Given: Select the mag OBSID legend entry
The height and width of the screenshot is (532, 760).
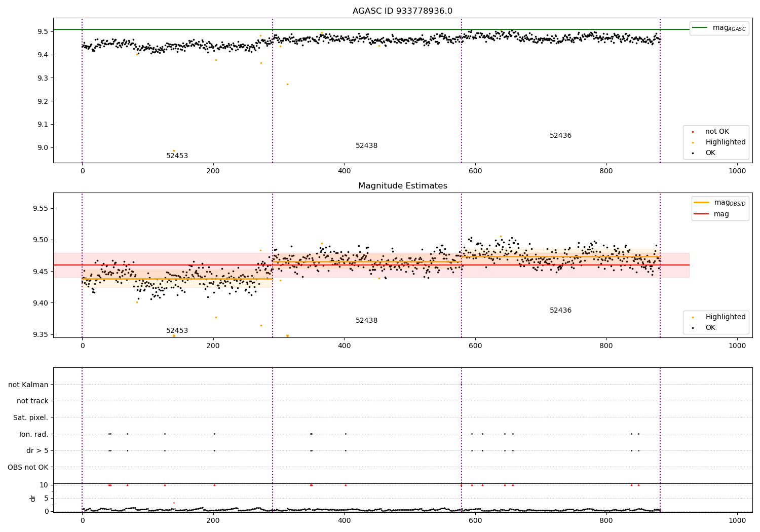Looking at the screenshot, I should pos(719,203).
